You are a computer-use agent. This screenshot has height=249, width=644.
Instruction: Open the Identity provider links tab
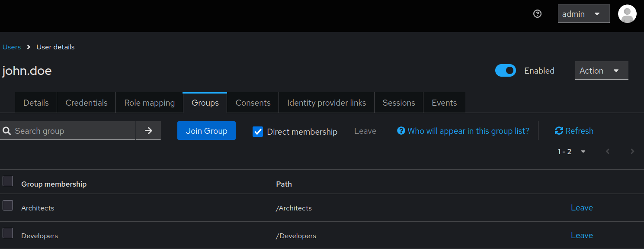pyautogui.click(x=327, y=103)
